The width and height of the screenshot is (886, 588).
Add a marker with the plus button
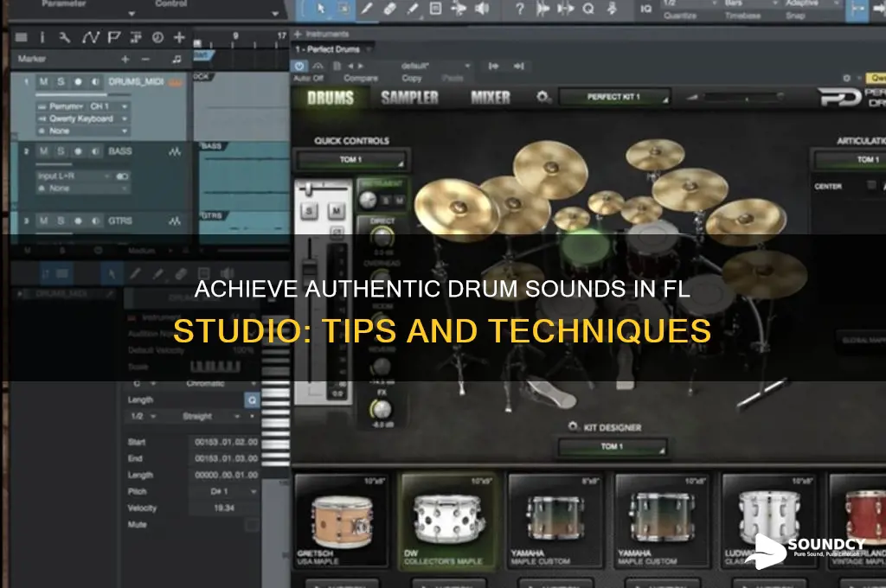click(125, 59)
